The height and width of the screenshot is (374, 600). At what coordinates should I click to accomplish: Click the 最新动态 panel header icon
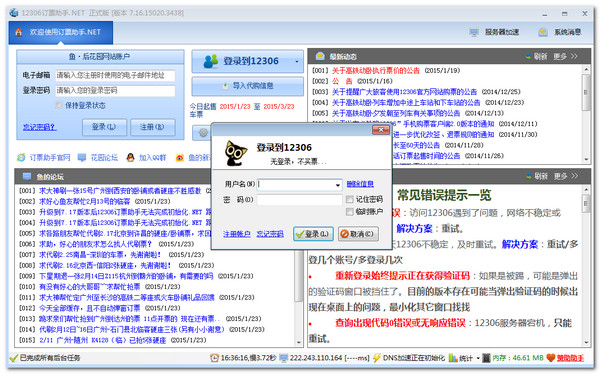[x=320, y=57]
